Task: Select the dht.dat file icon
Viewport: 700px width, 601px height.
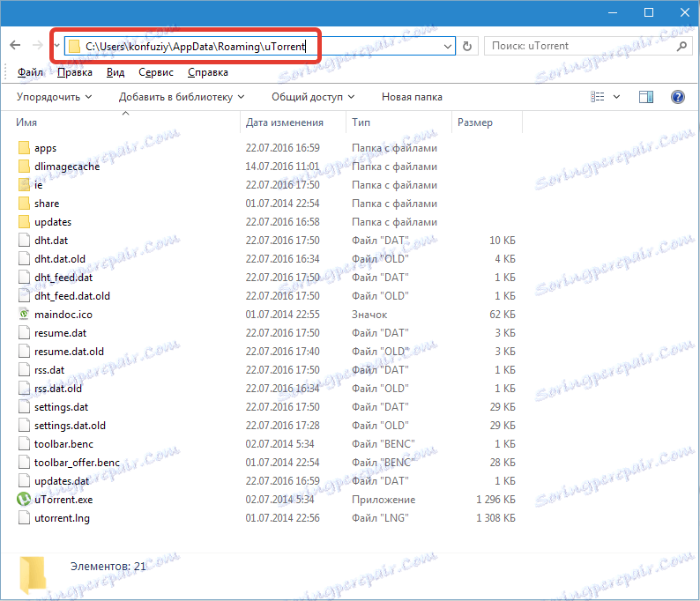Action: tap(24, 240)
